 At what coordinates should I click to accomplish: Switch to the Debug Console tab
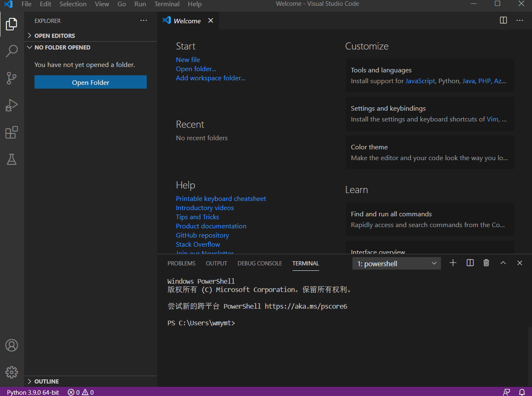pos(260,263)
